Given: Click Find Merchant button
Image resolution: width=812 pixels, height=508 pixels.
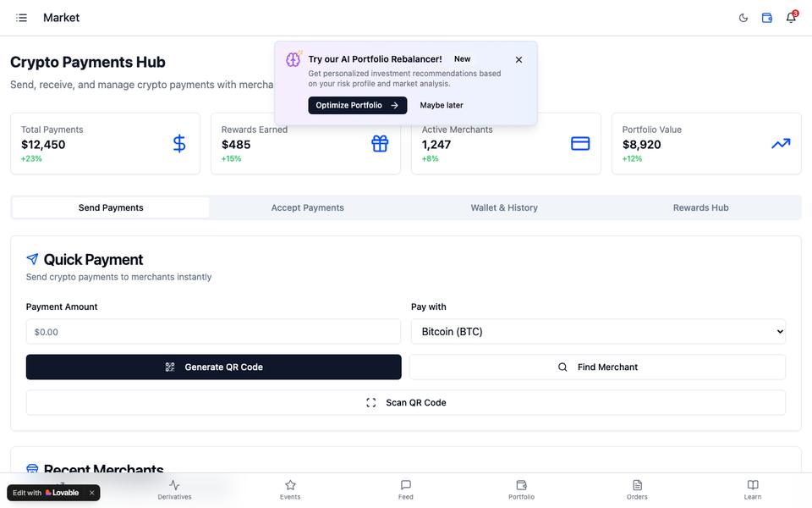Looking at the screenshot, I should [x=598, y=367].
